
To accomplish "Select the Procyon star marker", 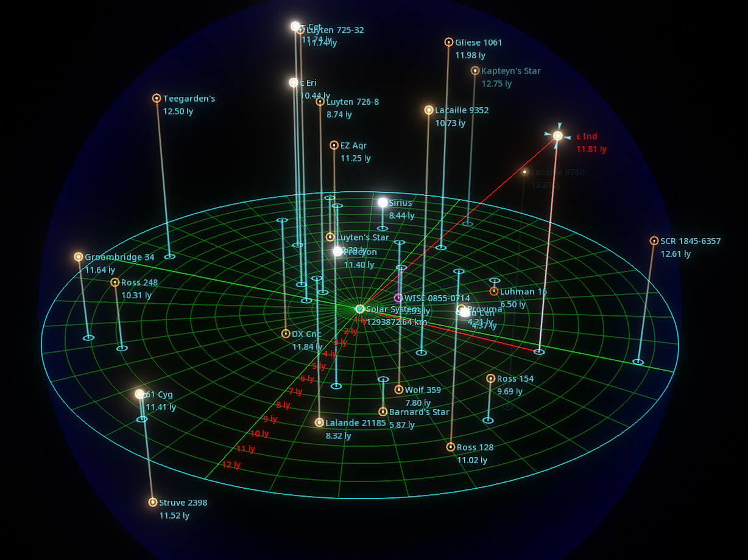I will click(x=337, y=251).
